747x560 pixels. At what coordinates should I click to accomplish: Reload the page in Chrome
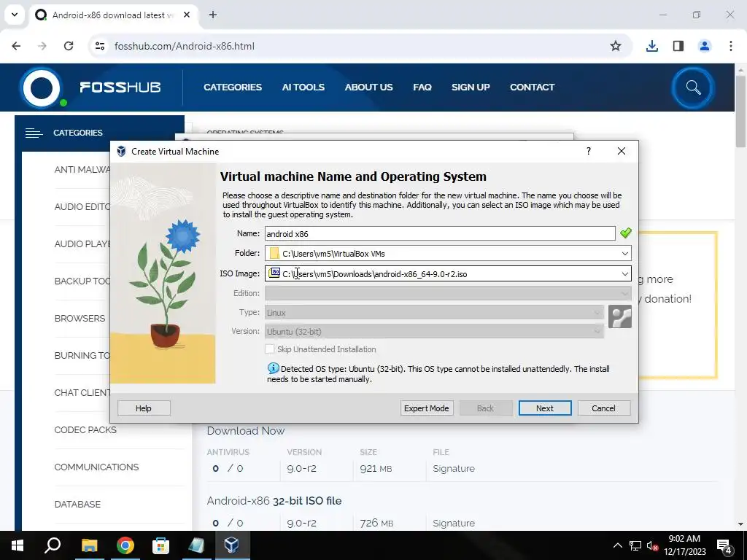pos(69,46)
